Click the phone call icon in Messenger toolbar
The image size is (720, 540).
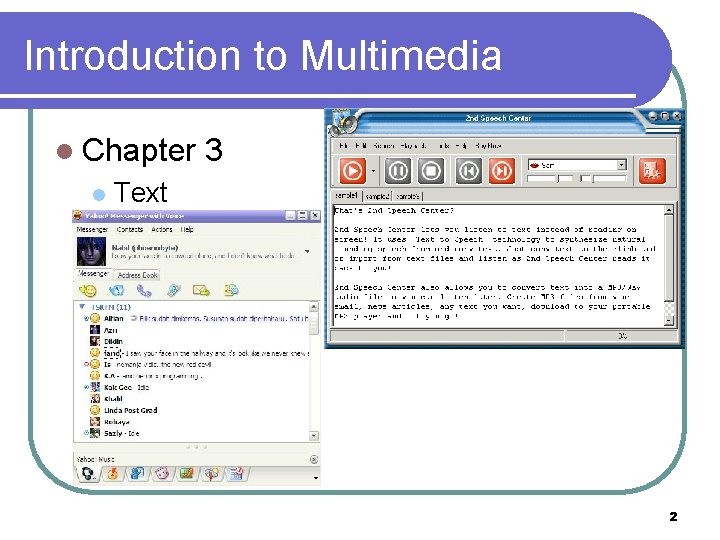click(x=144, y=291)
